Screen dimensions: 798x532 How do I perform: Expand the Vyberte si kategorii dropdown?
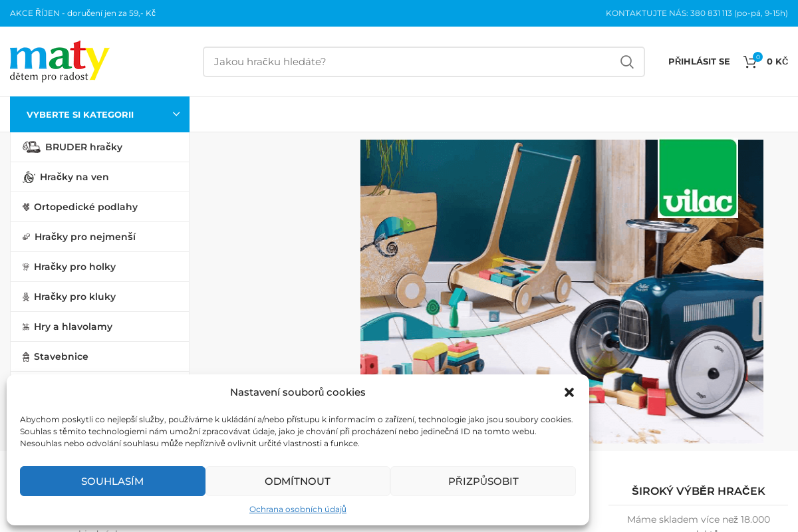(x=100, y=114)
